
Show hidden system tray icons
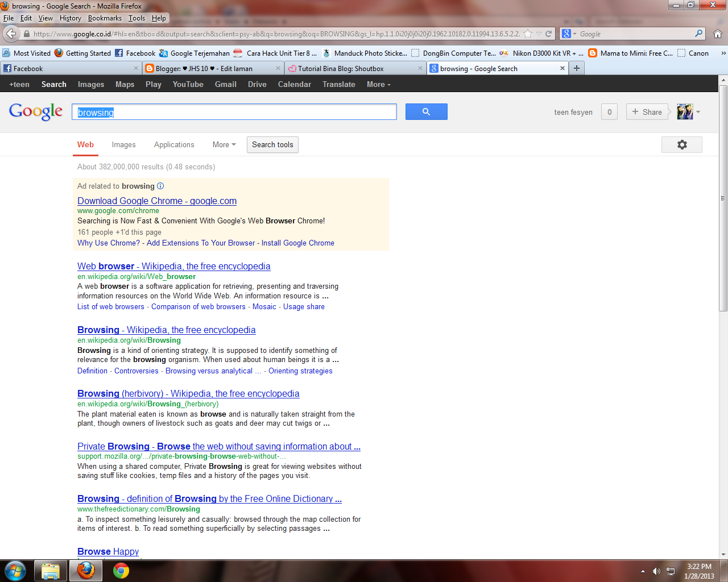coord(643,571)
